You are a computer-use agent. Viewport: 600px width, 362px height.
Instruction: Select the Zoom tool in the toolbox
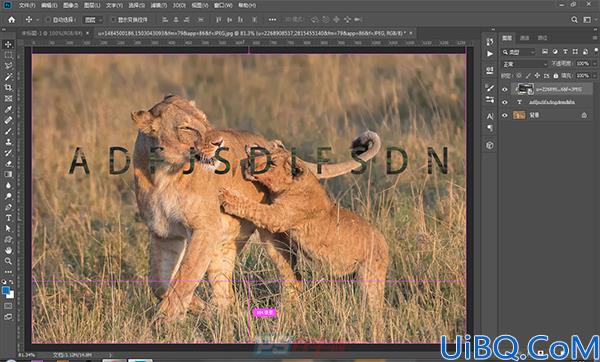point(8,261)
